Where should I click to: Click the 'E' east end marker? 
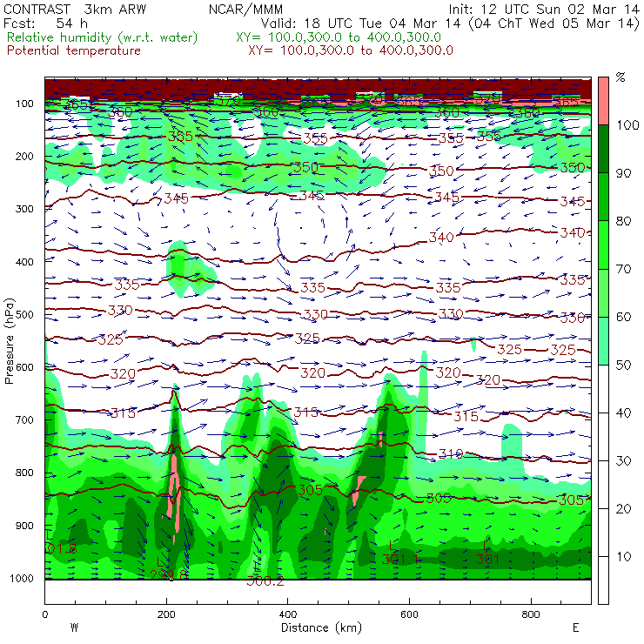pyautogui.click(x=576, y=627)
